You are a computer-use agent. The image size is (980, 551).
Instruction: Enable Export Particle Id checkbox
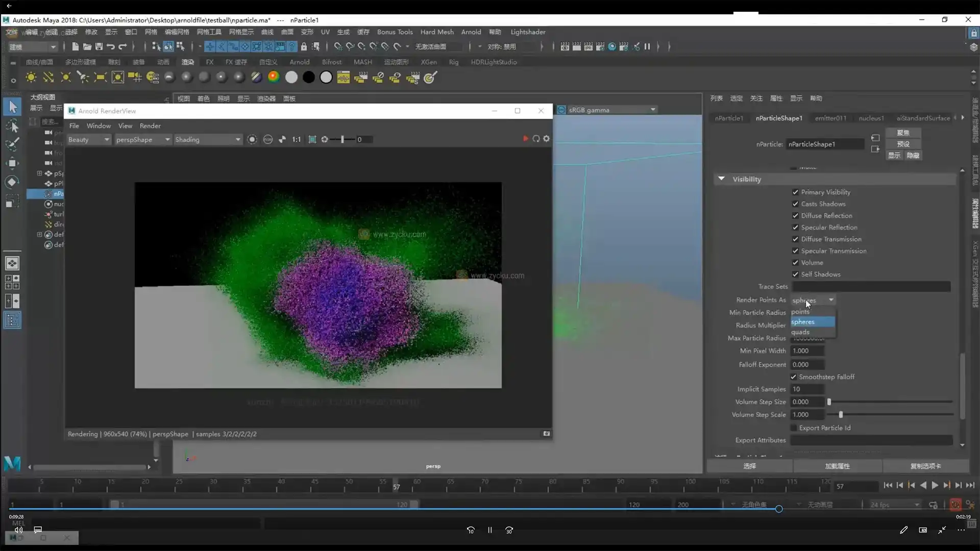tap(794, 428)
